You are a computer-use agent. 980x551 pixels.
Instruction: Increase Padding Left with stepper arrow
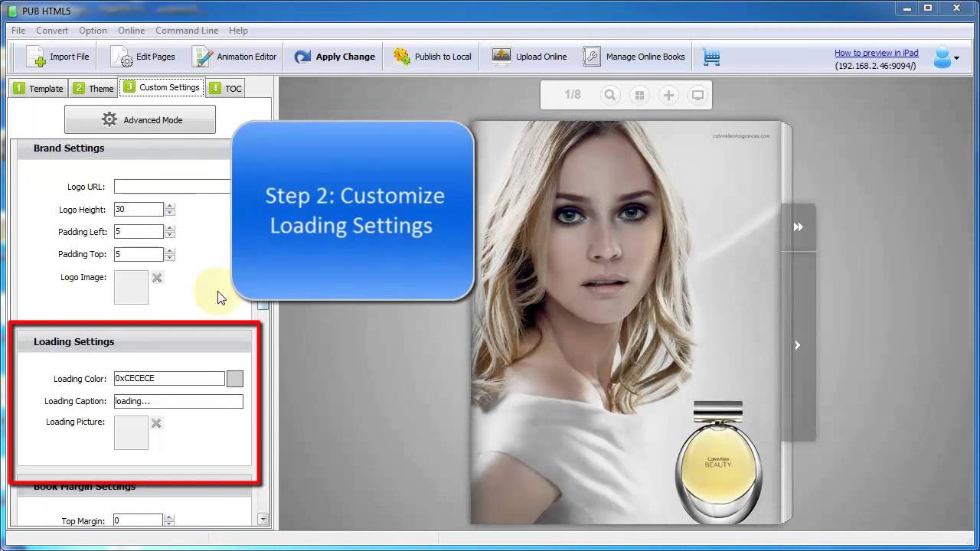(x=170, y=228)
